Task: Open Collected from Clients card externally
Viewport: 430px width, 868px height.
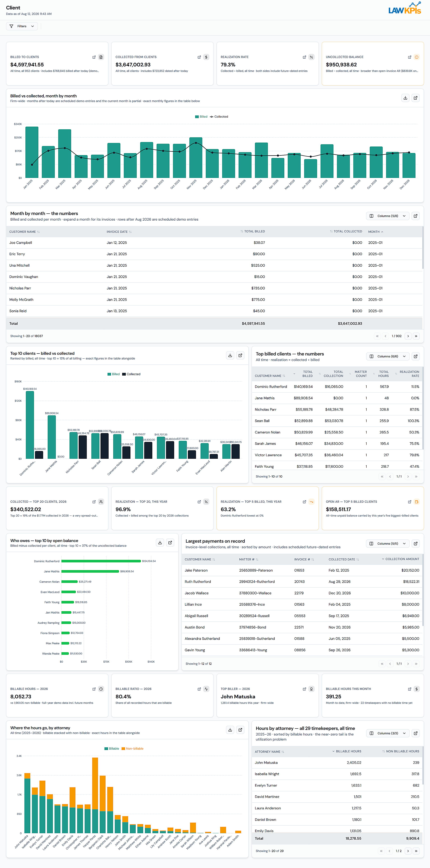Action: (199, 57)
